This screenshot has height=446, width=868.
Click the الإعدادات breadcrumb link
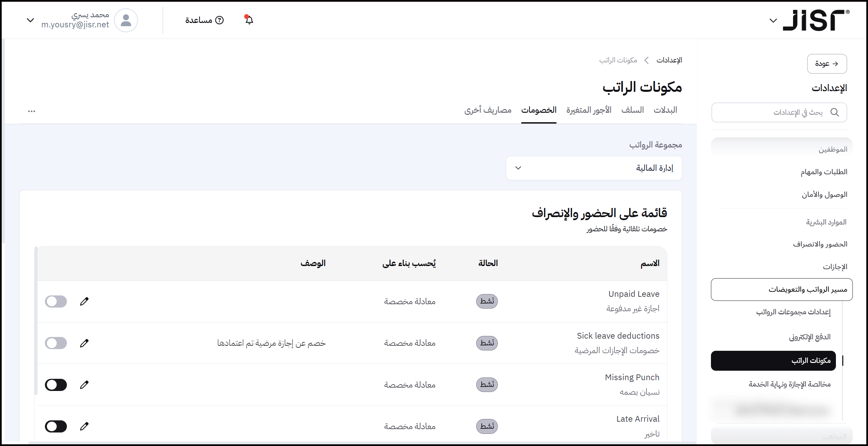(x=669, y=60)
